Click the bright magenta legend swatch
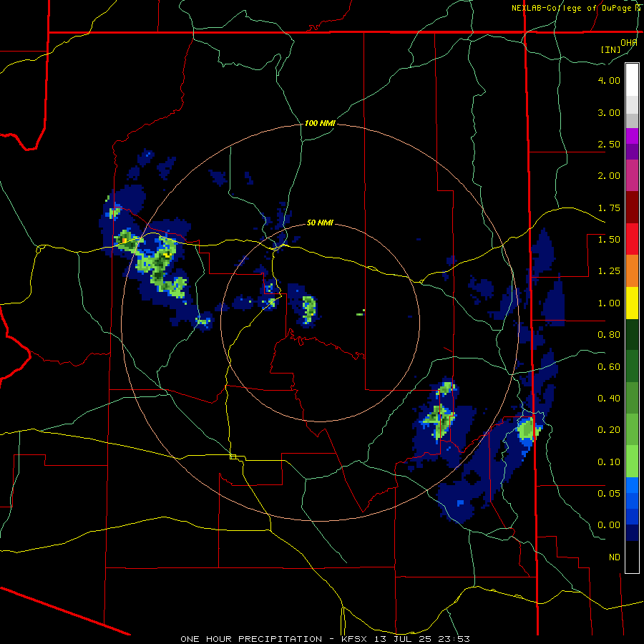The image size is (644, 644). [x=632, y=136]
